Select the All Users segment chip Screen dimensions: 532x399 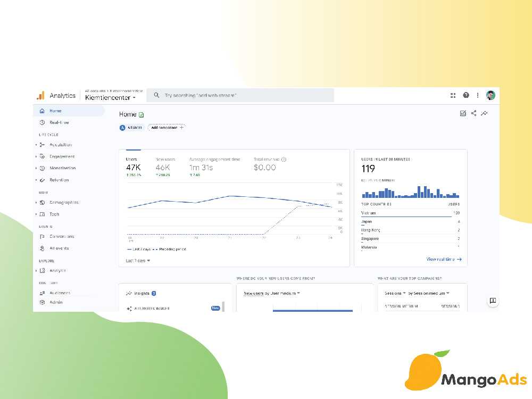[131, 128]
